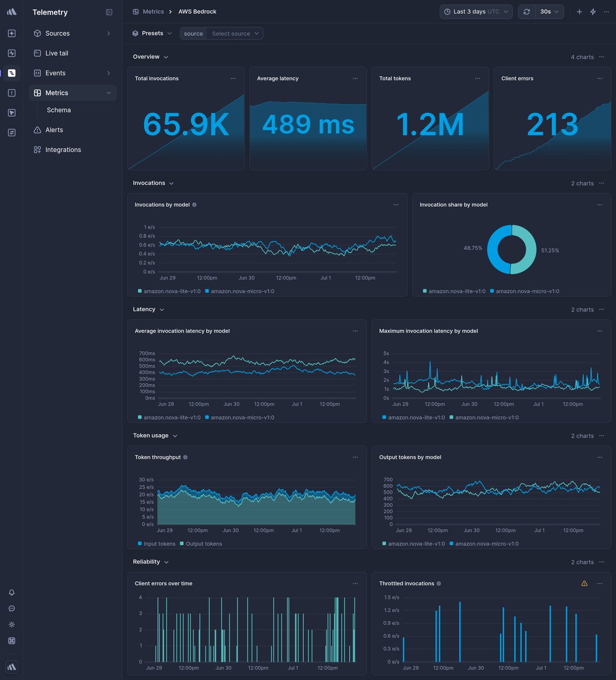Open Average latency card options menu
This screenshot has width=616, height=680.
pyautogui.click(x=355, y=79)
